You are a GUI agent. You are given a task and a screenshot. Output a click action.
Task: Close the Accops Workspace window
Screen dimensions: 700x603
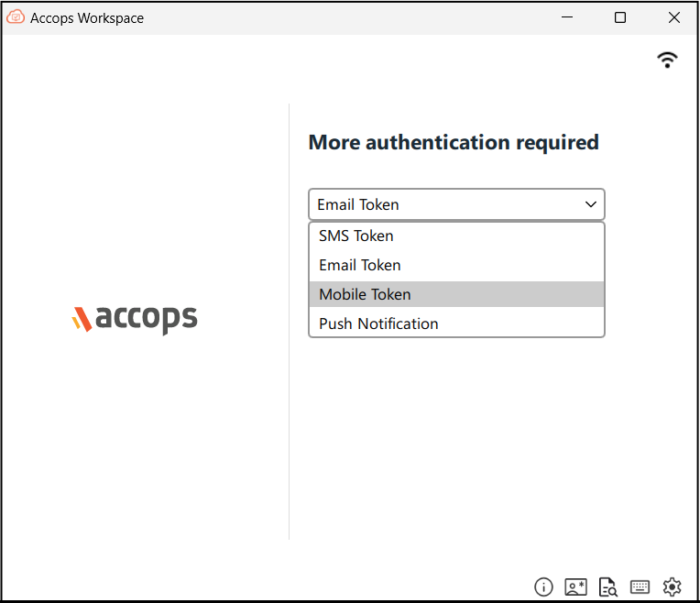[x=674, y=17]
